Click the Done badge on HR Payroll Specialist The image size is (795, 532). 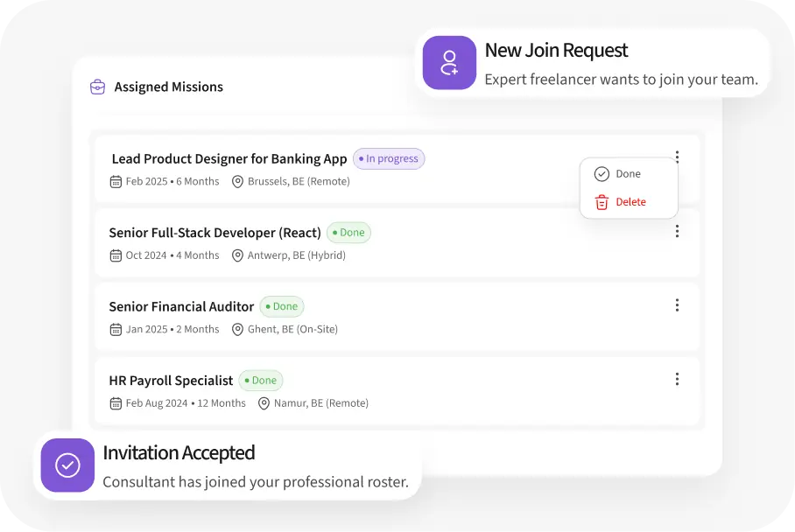click(261, 381)
